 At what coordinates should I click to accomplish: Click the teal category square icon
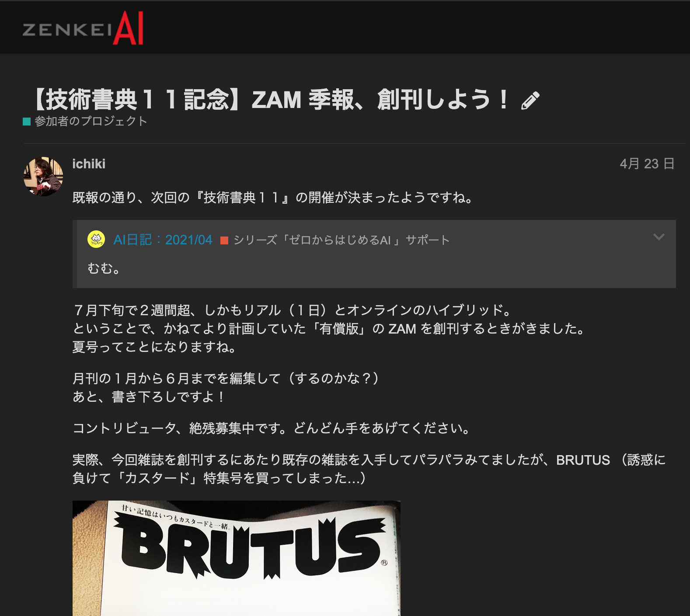(x=27, y=122)
